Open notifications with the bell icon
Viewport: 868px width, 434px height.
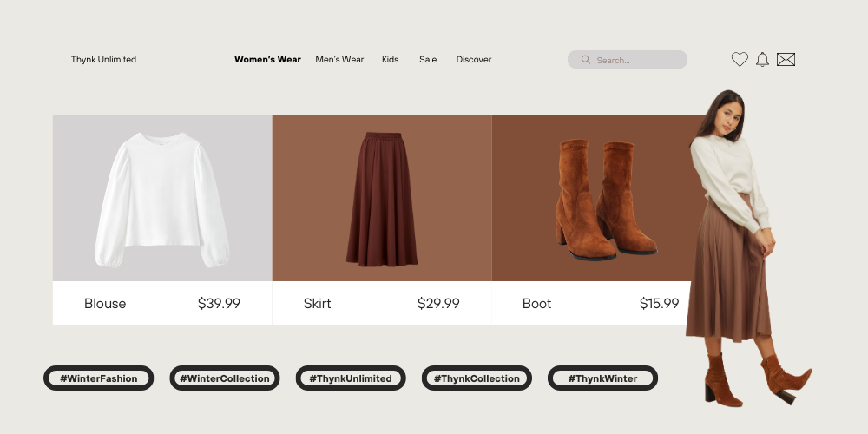762,60
